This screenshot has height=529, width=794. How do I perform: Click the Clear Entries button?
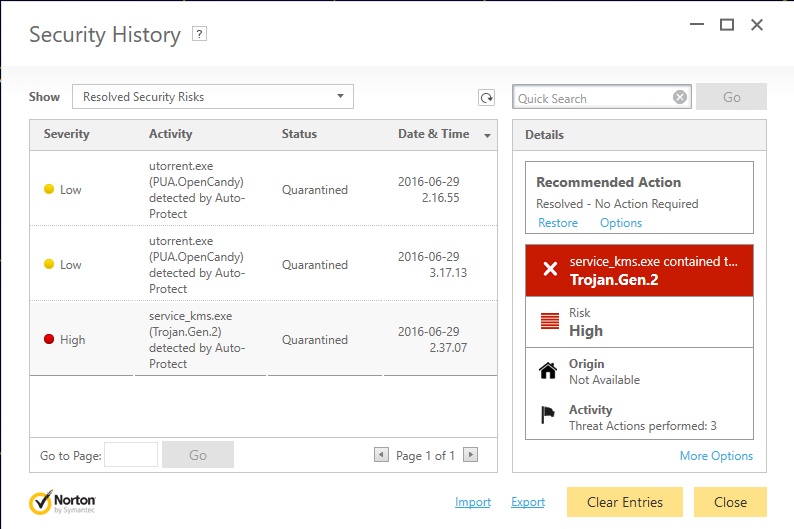(x=625, y=502)
